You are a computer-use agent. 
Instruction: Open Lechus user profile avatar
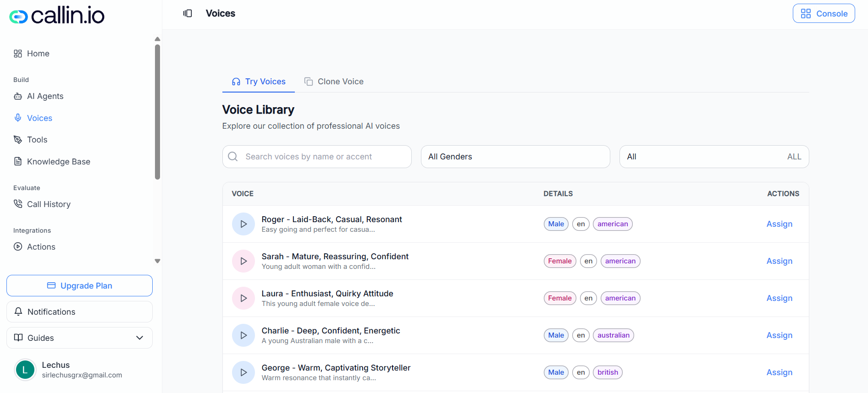coord(25,370)
